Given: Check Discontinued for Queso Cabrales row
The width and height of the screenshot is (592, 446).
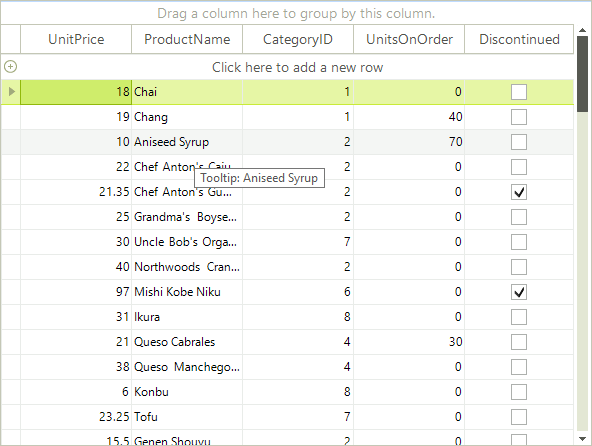Looking at the screenshot, I should [519, 342].
